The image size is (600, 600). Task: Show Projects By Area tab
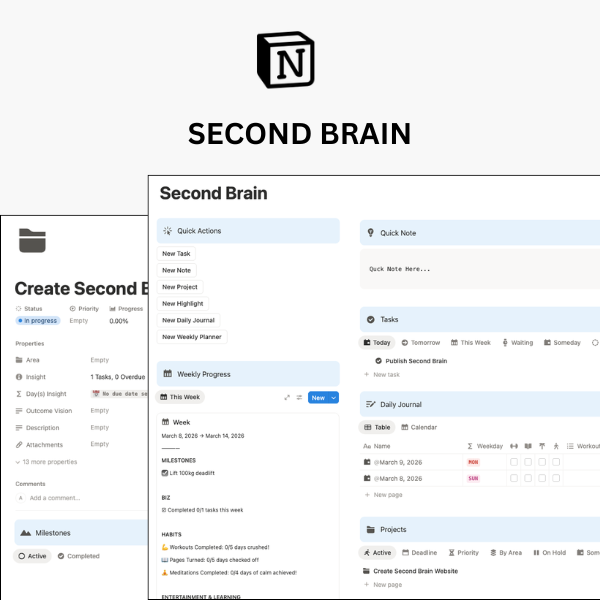506,553
